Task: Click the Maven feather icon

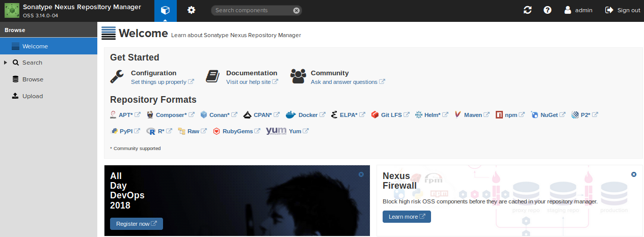Action: click(458, 115)
